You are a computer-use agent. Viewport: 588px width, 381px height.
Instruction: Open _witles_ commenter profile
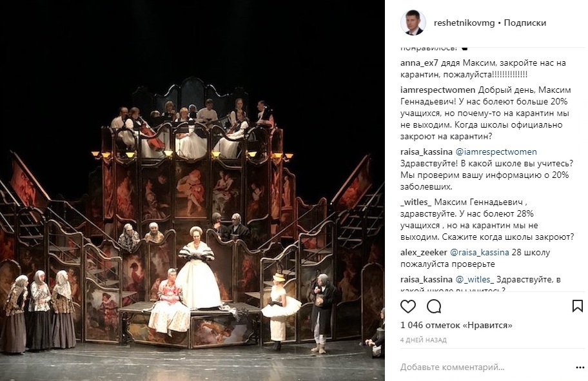point(416,202)
